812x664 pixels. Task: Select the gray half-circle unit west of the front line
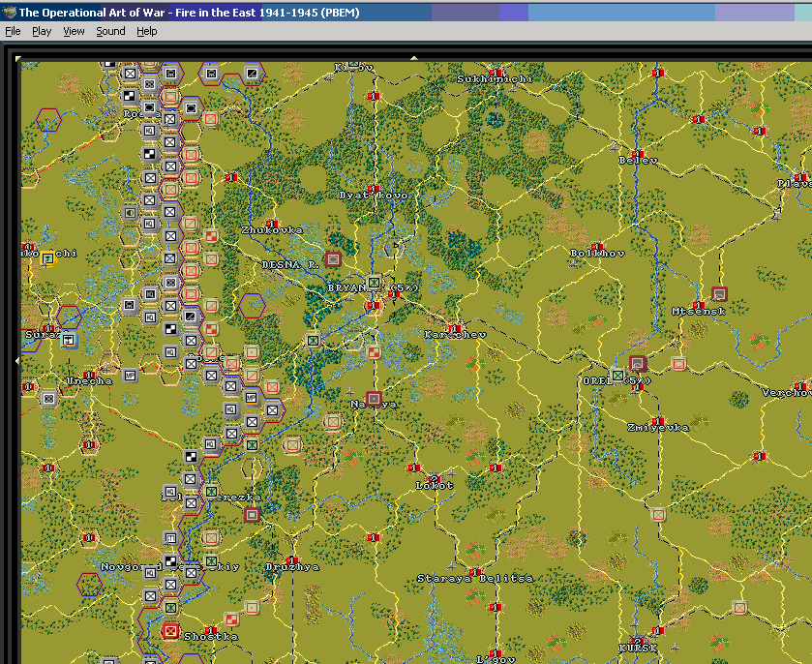[130, 212]
